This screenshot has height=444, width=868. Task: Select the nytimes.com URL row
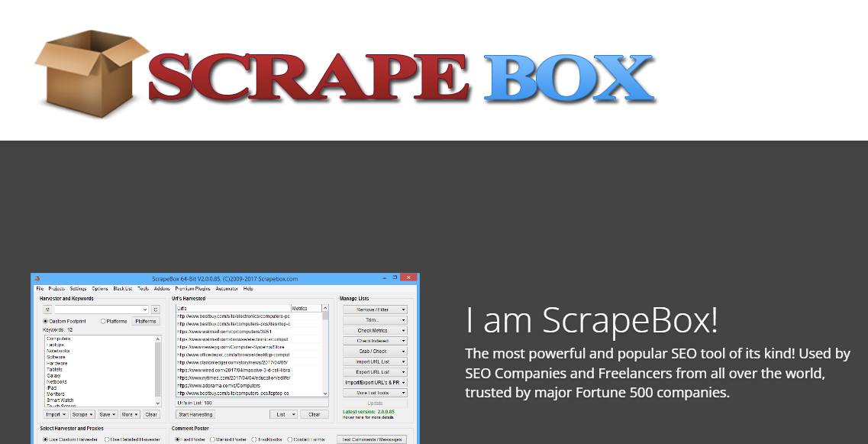pyautogui.click(x=234, y=378)
